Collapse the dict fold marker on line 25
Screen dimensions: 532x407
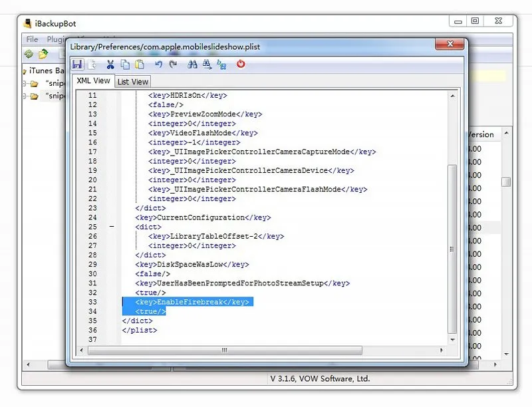click(112, 227)
